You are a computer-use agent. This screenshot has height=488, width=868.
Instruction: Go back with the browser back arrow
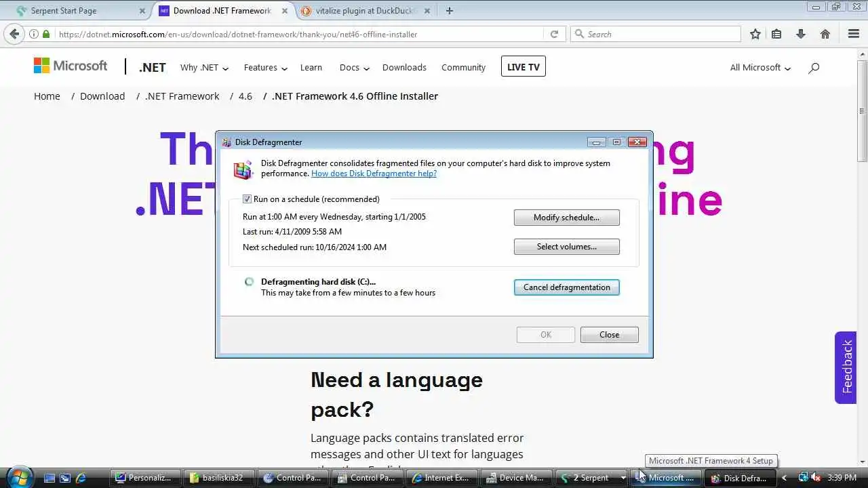pyautogui.click(x=14, y=34)
